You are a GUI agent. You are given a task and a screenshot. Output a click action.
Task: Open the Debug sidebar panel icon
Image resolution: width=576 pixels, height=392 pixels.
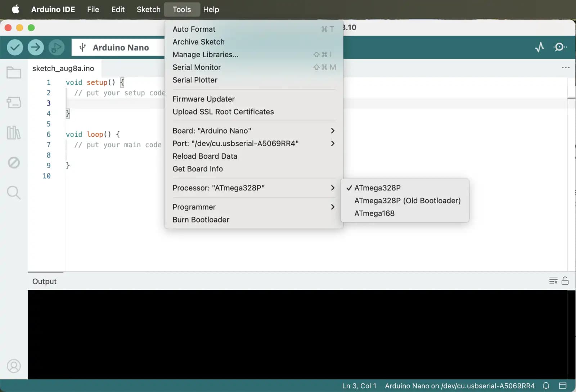point(14,163)
